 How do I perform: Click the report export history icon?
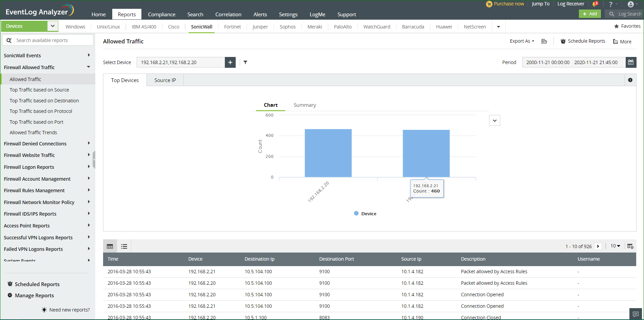click(544, 41)
